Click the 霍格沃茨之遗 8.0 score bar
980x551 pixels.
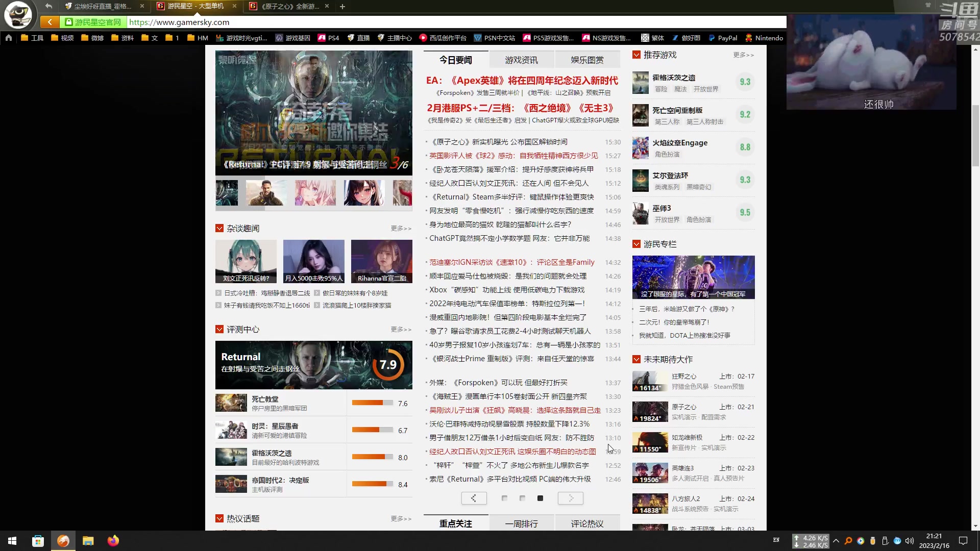point(372,457)
